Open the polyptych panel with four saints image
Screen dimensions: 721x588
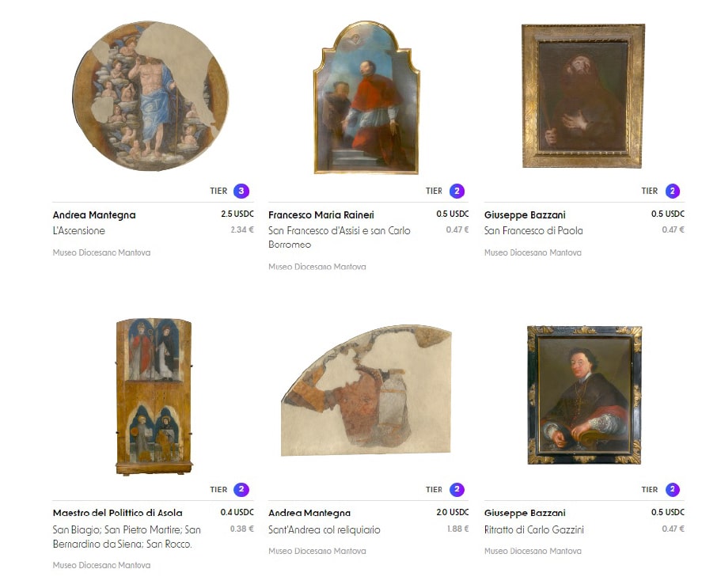point(154,396)
